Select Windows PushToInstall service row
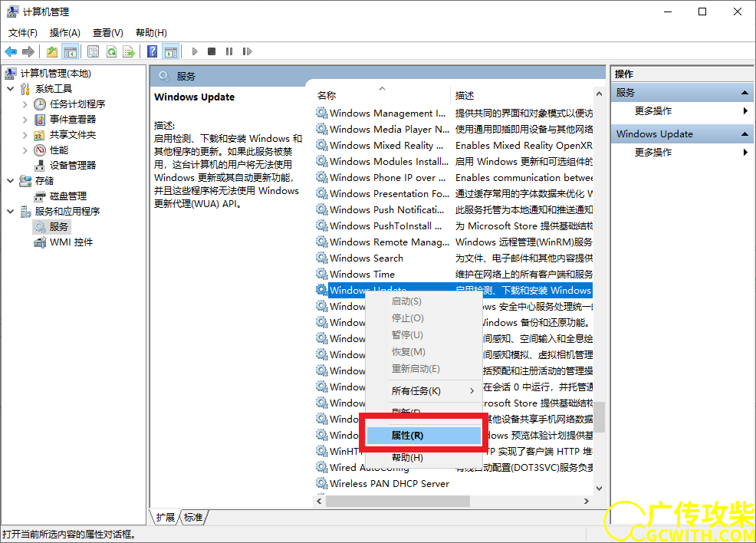The width and height of the screenshot is (756, 543). click(x=454, y=226)
